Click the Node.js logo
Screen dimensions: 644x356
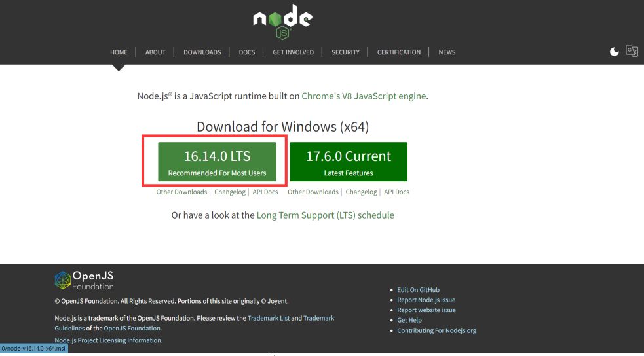(x=282, y=22)
